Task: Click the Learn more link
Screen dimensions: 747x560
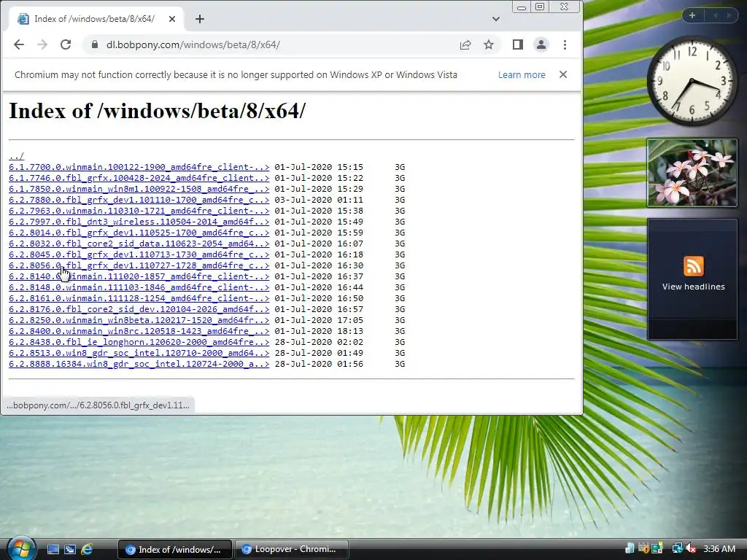Action: [522, 75]
